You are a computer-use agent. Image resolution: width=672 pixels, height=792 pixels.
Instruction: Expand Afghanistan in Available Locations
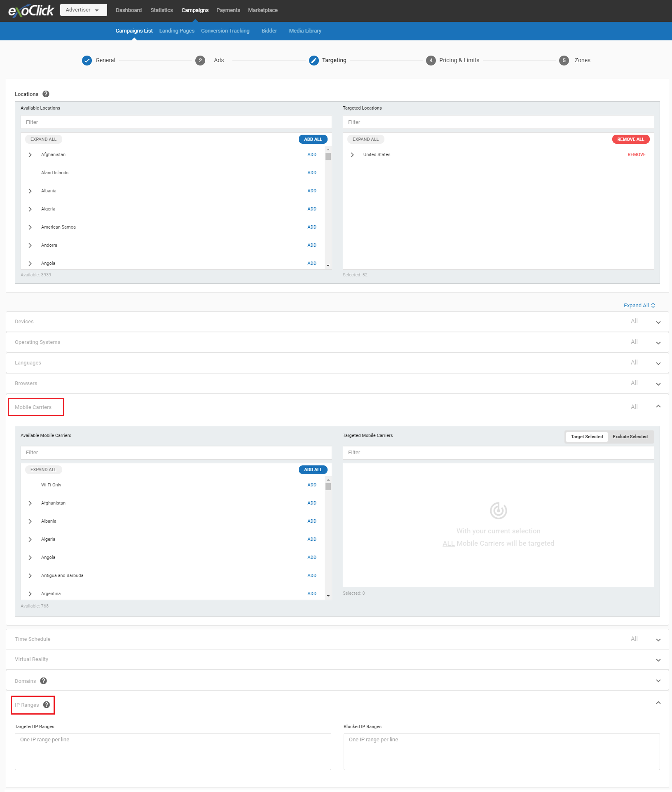pos(30,155)
